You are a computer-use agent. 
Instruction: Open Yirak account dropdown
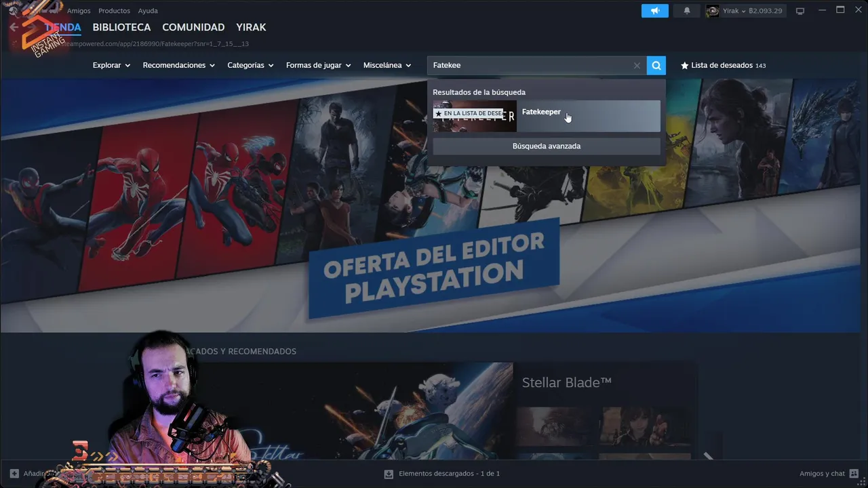point(734,11)
